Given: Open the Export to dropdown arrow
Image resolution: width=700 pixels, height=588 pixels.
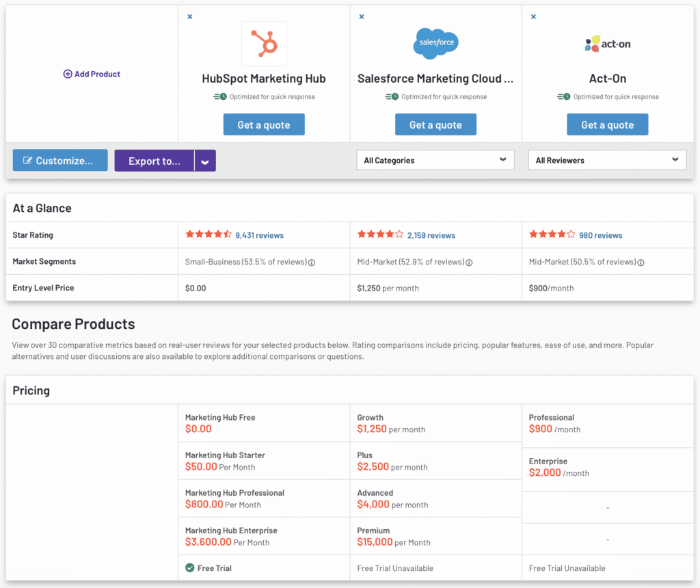Looking at the screenshot, I should 205,161.
